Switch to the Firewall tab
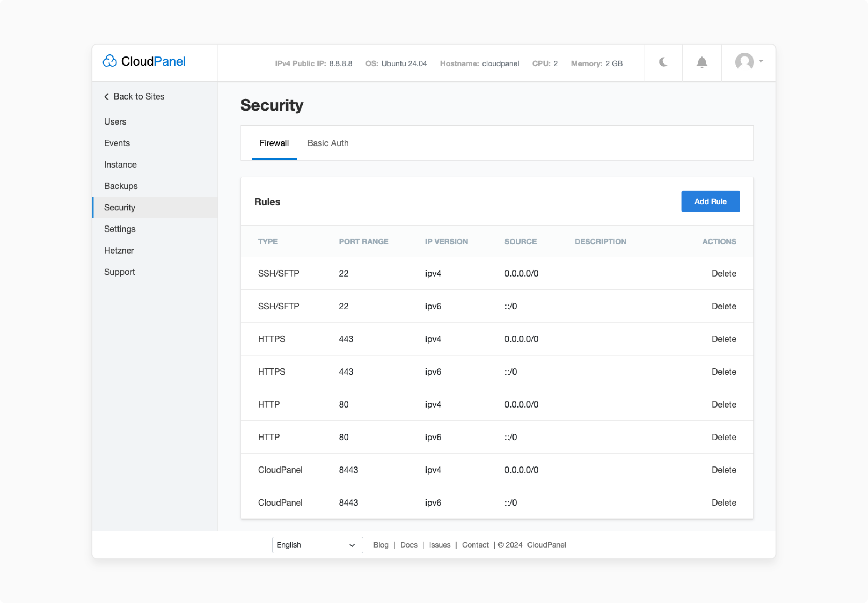 [x=274, y=143]
